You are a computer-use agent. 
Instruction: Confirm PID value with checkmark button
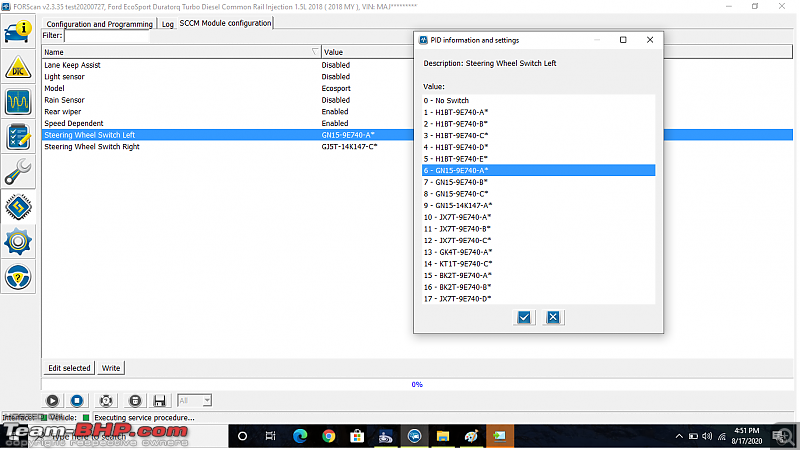[x=524, y=317]
